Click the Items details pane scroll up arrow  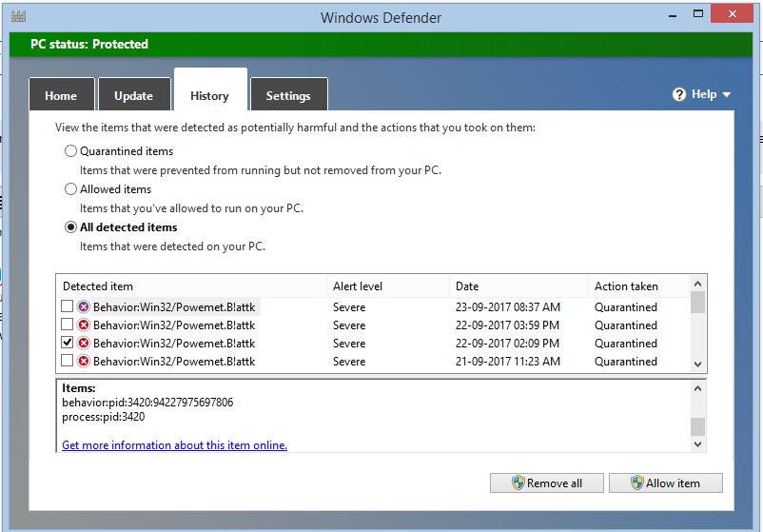(697, 388)
